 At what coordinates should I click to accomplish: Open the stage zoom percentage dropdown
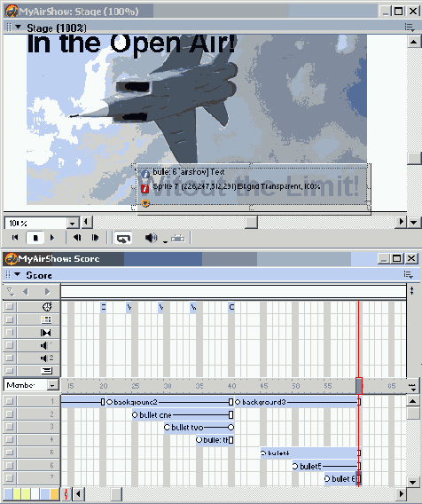[x=73, y=223]
